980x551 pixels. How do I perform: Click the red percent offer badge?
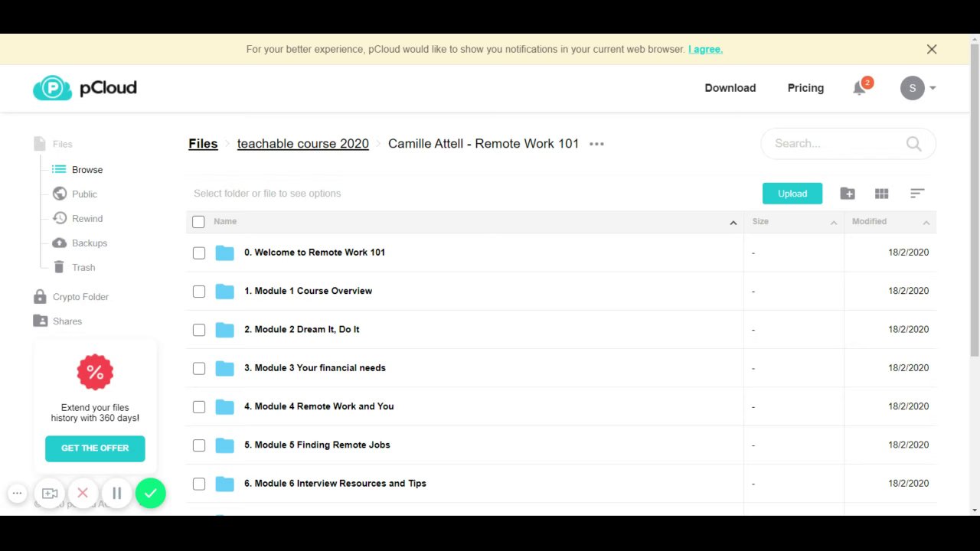coord(95,373)
